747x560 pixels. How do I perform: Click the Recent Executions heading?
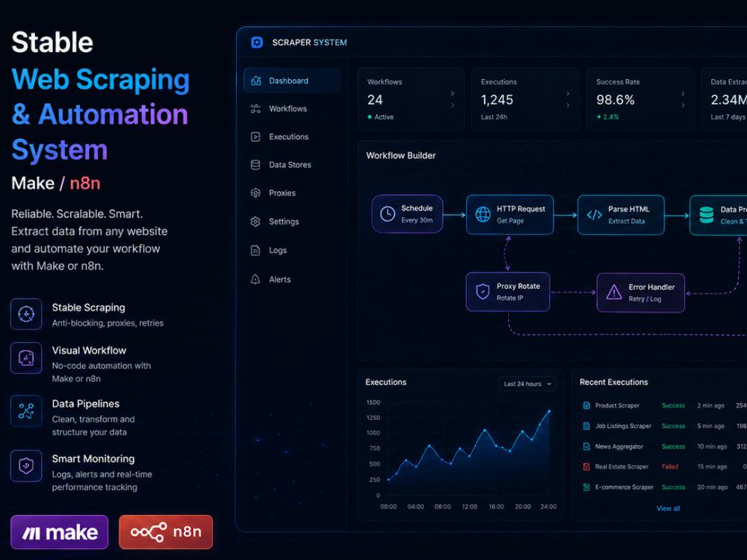613,382
